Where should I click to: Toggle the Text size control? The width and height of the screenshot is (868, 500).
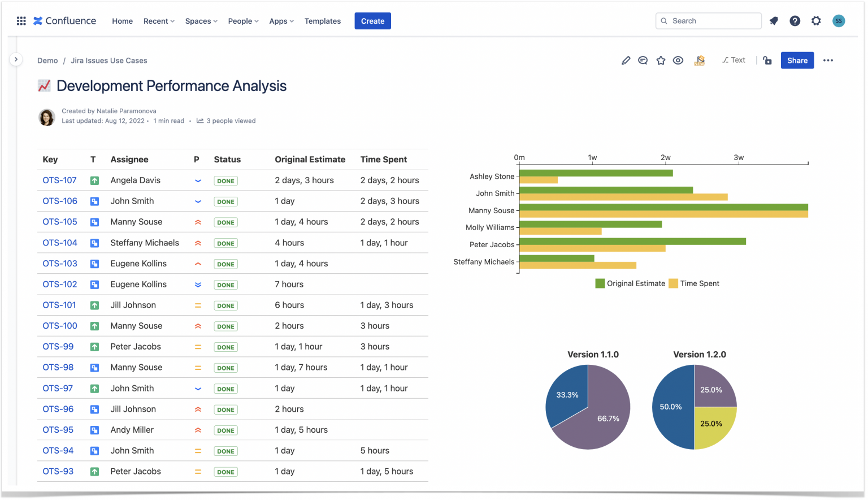click(x=734, y=60)
